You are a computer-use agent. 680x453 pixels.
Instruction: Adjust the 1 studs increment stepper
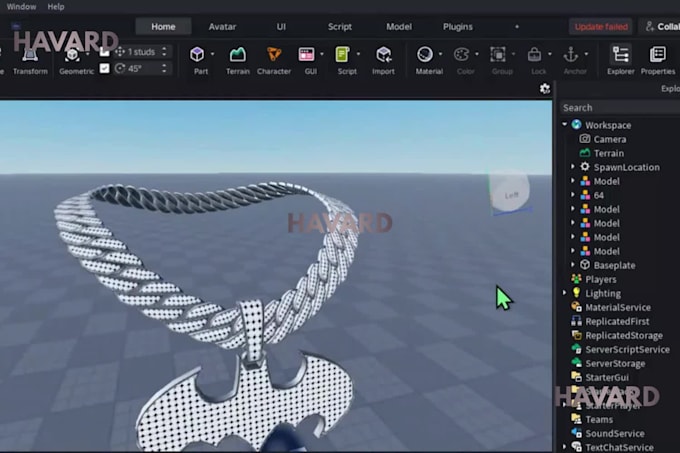(164, 52)
